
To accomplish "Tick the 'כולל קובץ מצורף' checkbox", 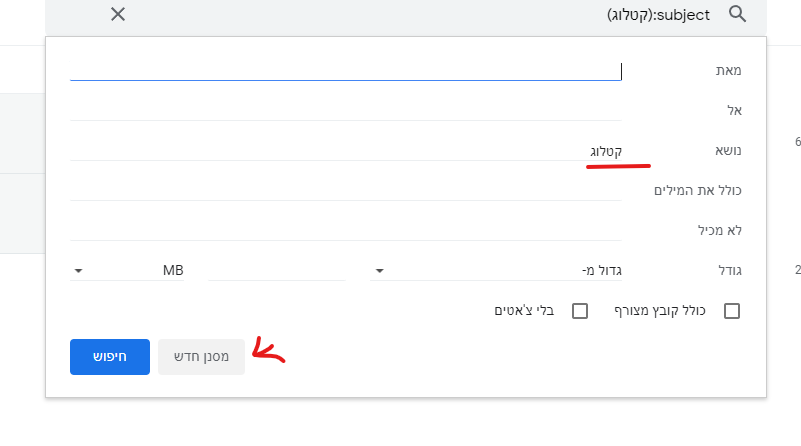I will pyautogui.click(x=732, y=311).
